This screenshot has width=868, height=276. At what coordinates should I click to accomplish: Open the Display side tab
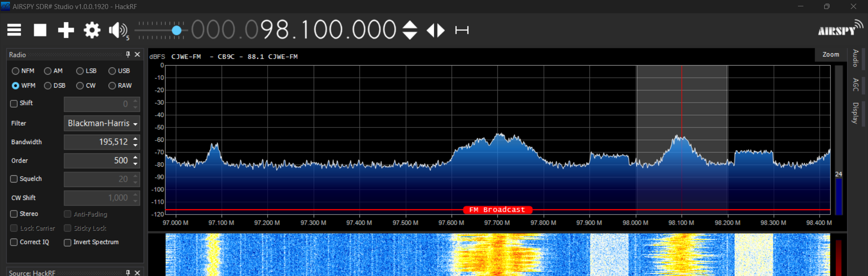tap(855, 113)
